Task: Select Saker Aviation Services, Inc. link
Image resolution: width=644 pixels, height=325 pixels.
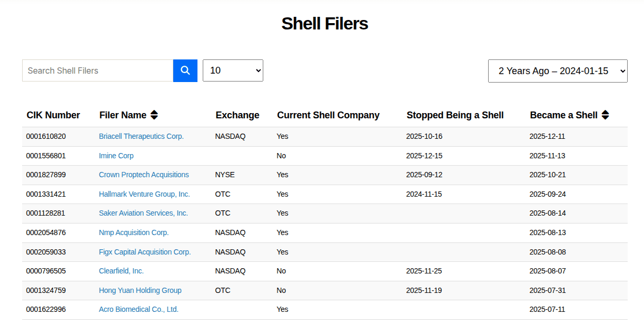Action: (x=143, y=213)
